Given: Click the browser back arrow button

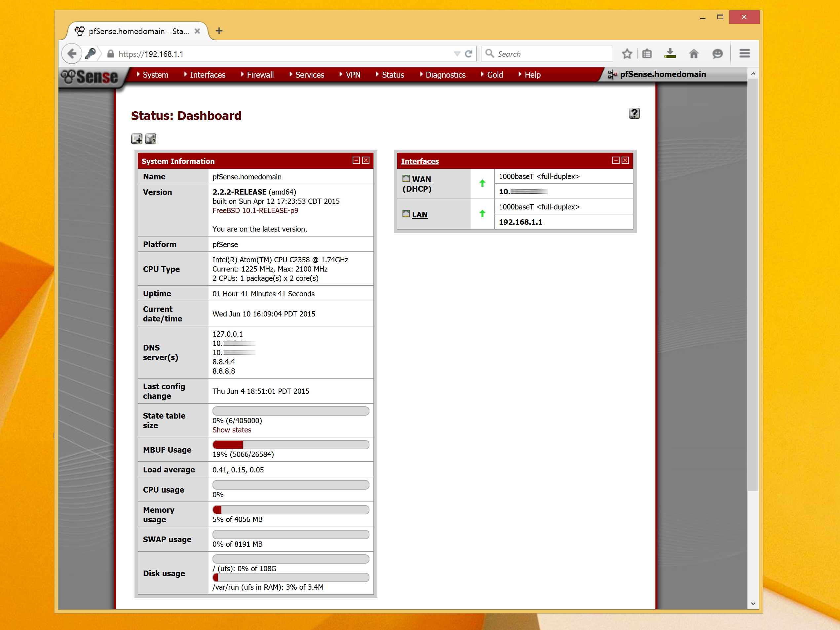Looking at the screenshot, I should (71, 54).
